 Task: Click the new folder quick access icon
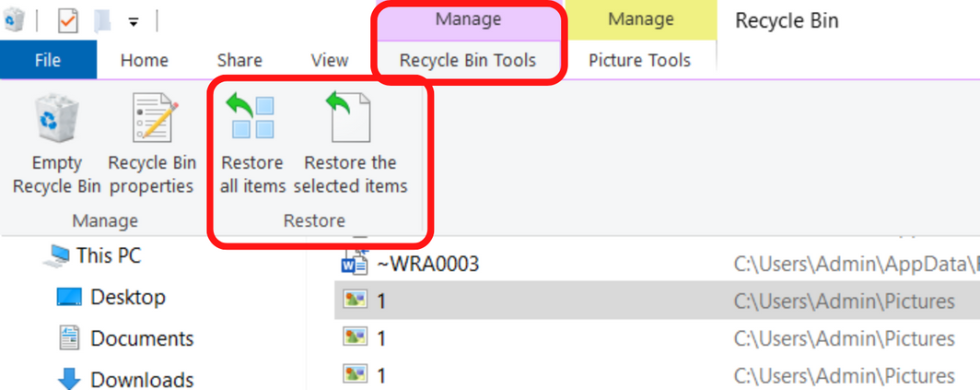click(102, 21)
